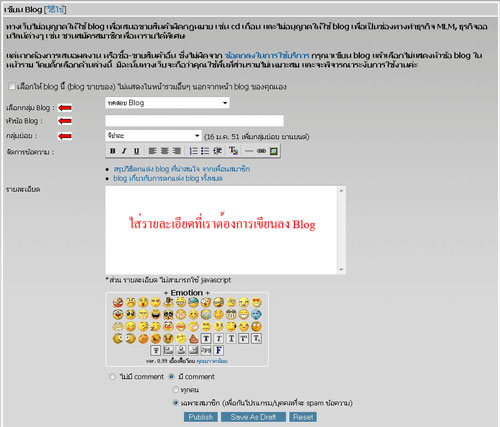Click the Underline toolbar icon
This screenshot has width=500, height=427.
click(x=136, y=151)
